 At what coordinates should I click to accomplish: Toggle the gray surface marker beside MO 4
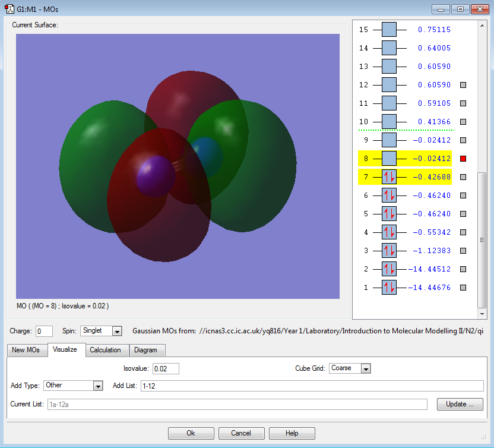463,232
